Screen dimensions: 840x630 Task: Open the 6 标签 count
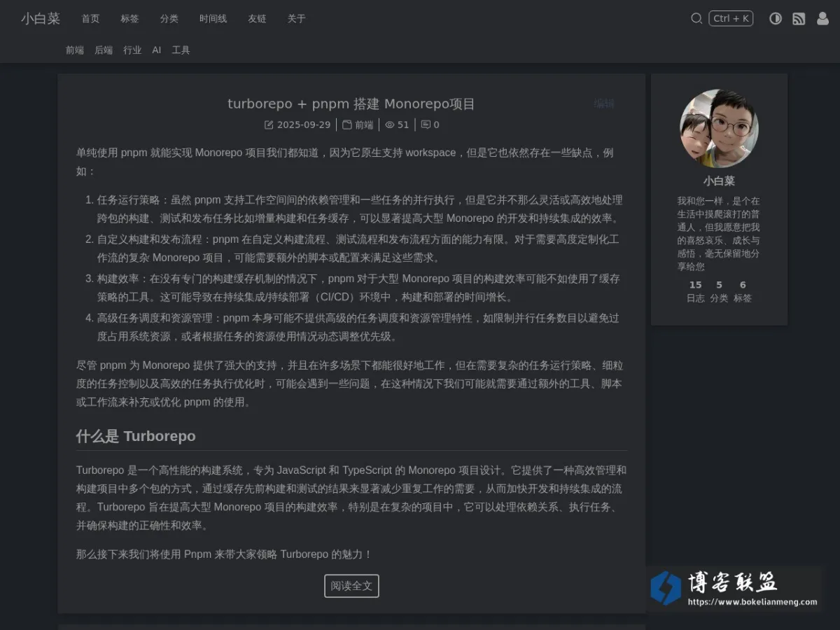click(x=743, y=291)
